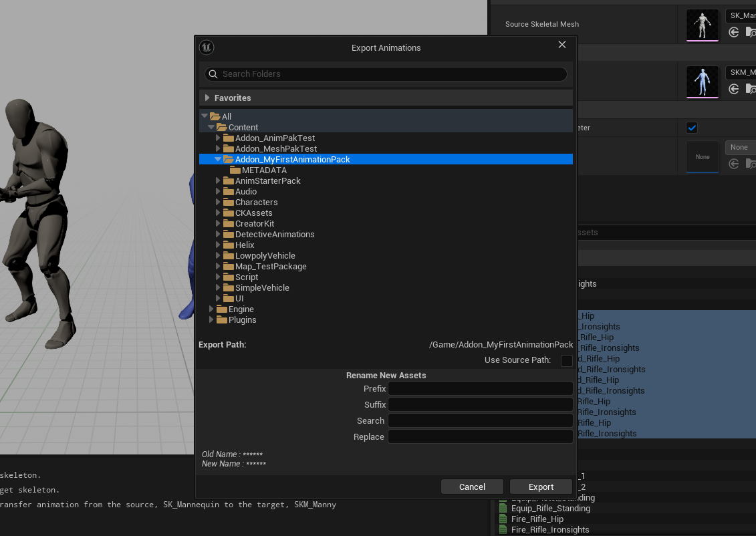Uncheck the blue checked box in details panel

coord(692,128)
